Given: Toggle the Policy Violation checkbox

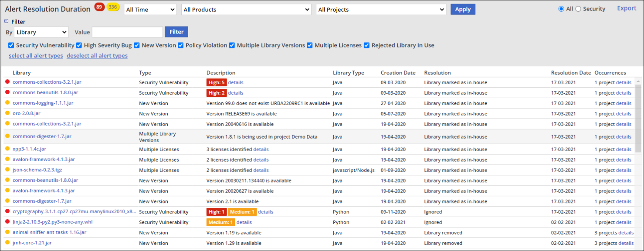Looking at the screenshot, I should (181, 45).
